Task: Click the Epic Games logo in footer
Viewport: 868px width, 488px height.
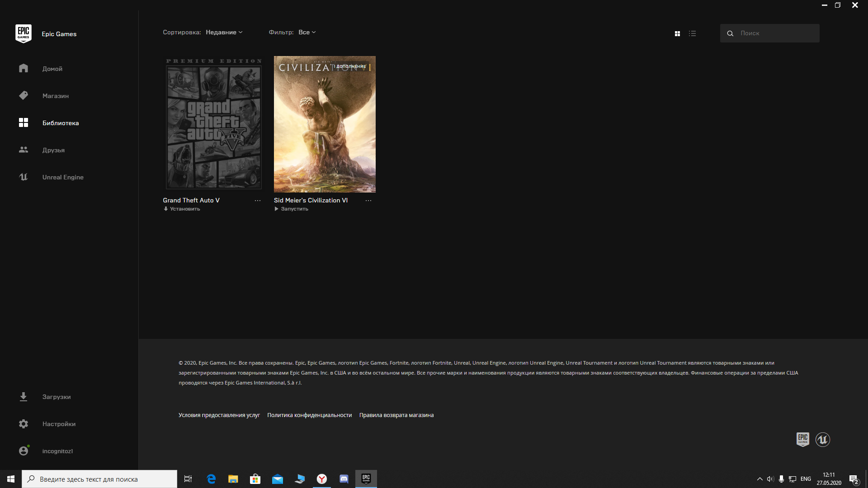Action: click(x=803, y=439)
